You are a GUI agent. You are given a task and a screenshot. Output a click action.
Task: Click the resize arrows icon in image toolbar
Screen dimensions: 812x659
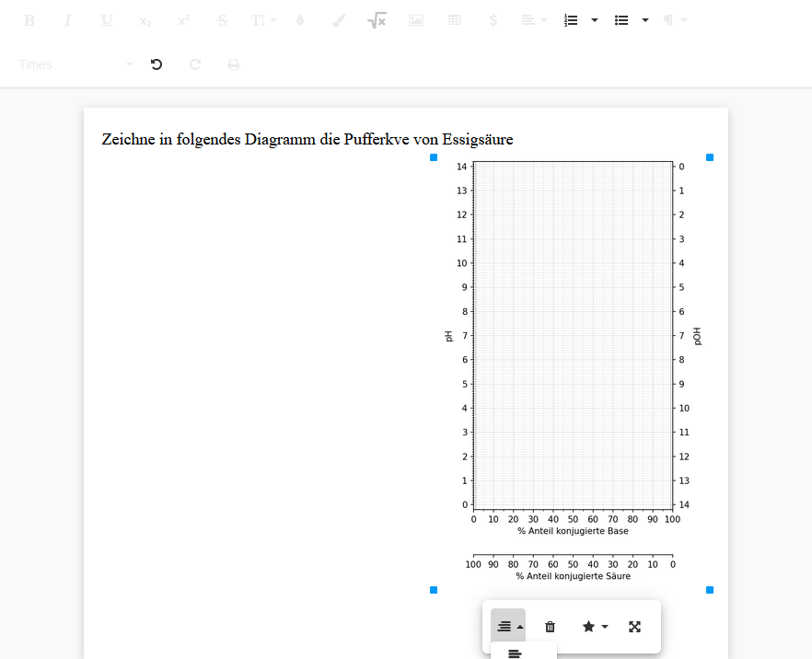(x=634, y=627)
